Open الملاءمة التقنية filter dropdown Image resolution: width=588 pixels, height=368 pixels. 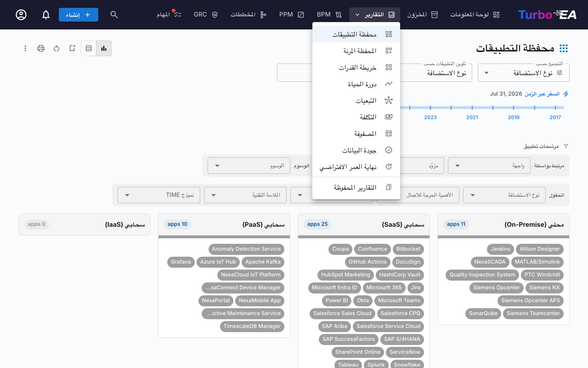[x=245, y=195]
